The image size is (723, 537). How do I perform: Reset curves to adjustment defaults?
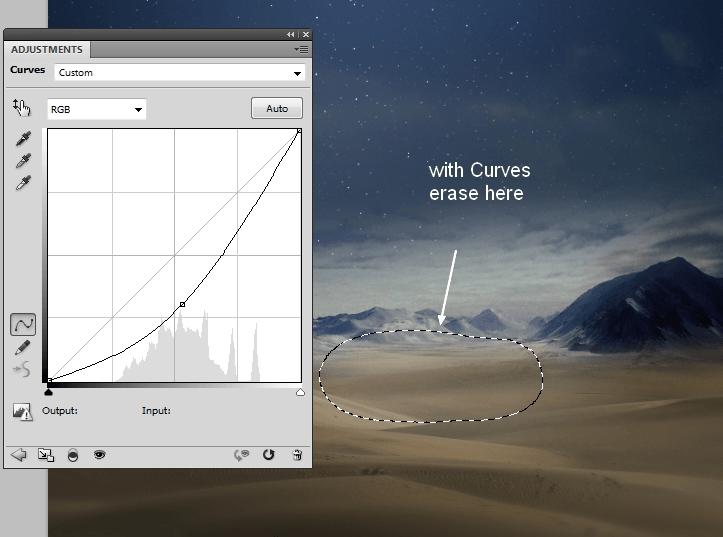point(269,455)
